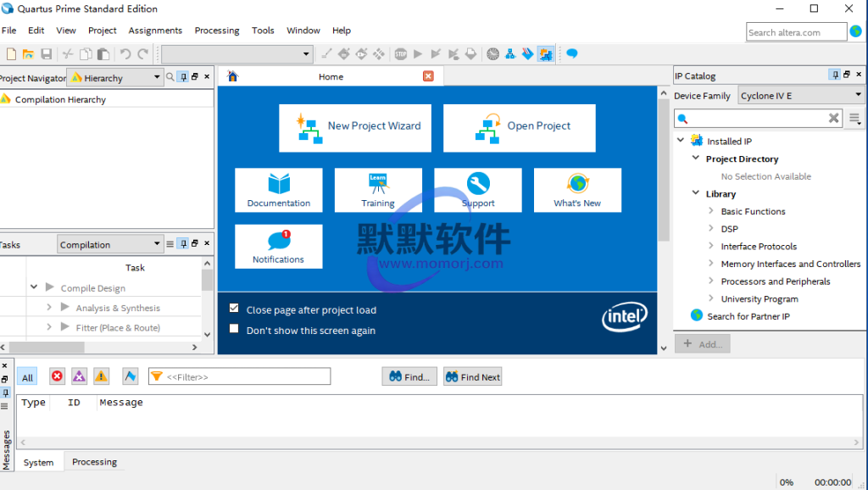The width and height of the screenshot is (868, 490).
Task: Click the Save floppy disk icon
Action: click(47, 53)
